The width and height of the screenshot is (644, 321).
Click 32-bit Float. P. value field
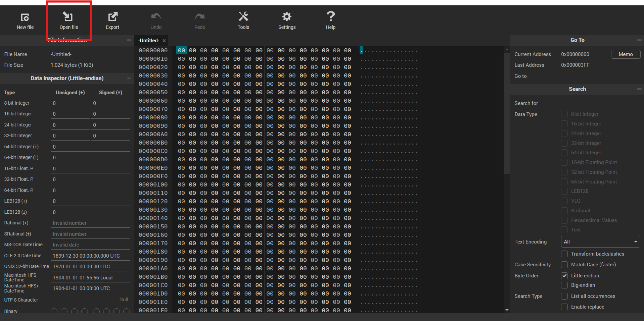90,179
